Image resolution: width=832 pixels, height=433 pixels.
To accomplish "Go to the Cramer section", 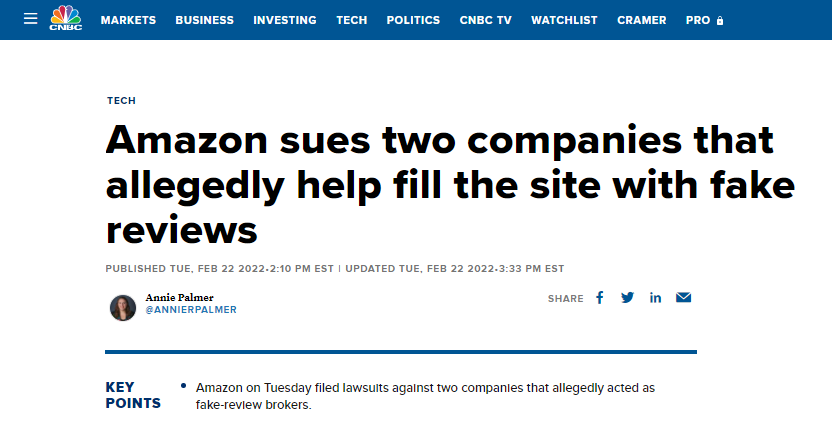I will [642, 20].
